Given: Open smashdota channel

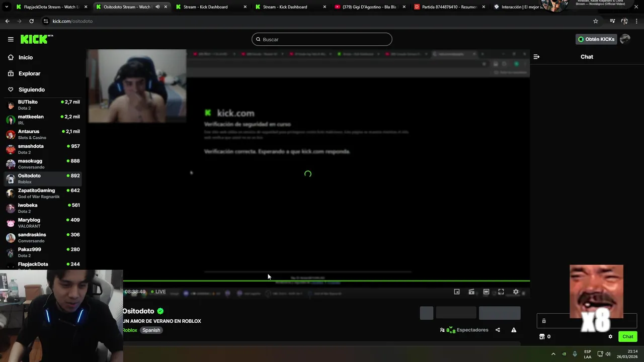Looking at the screenshot, I should 44,149.
